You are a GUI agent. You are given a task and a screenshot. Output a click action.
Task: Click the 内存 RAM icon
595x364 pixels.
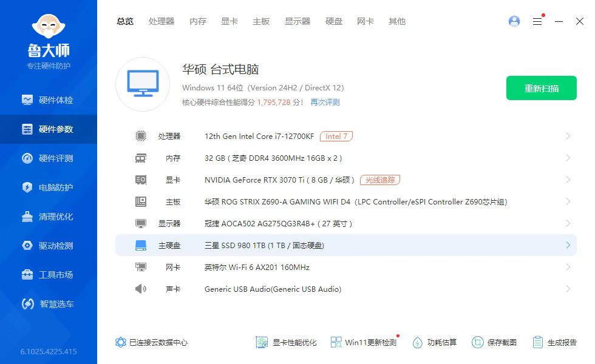pos(141,158)
